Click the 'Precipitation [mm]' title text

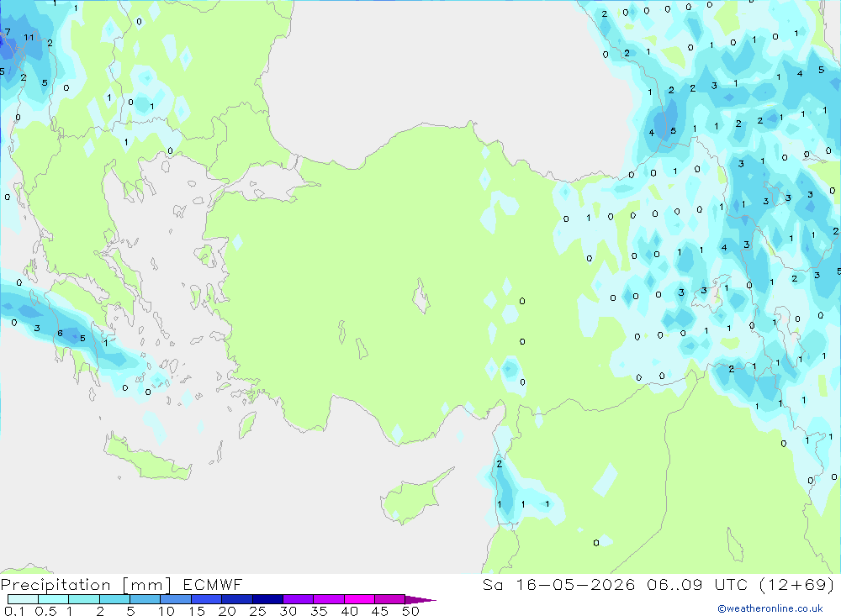point(86,585)
